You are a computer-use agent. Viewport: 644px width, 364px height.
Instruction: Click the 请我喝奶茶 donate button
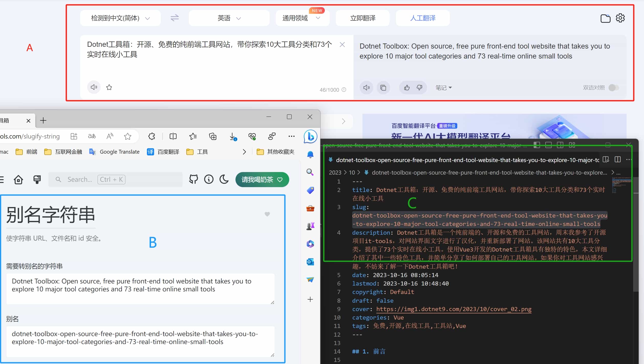[x=262, y=179]
